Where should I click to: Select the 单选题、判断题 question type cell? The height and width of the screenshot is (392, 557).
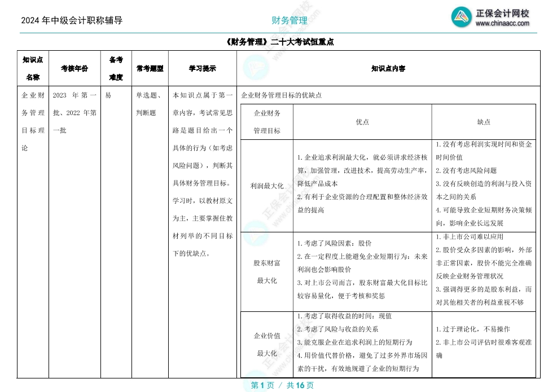pos(148,103)
